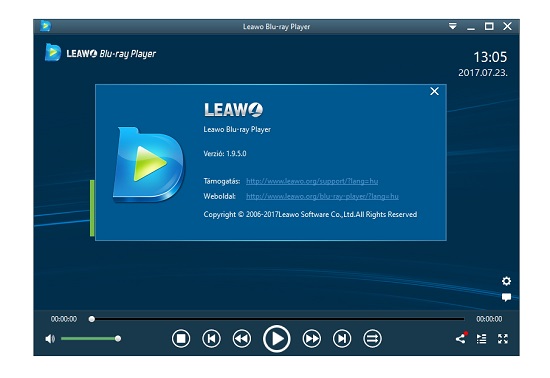Screen dimensions: 550x378
Task: Click the large player logo in About dialog
Action: (x=148, y=165)
